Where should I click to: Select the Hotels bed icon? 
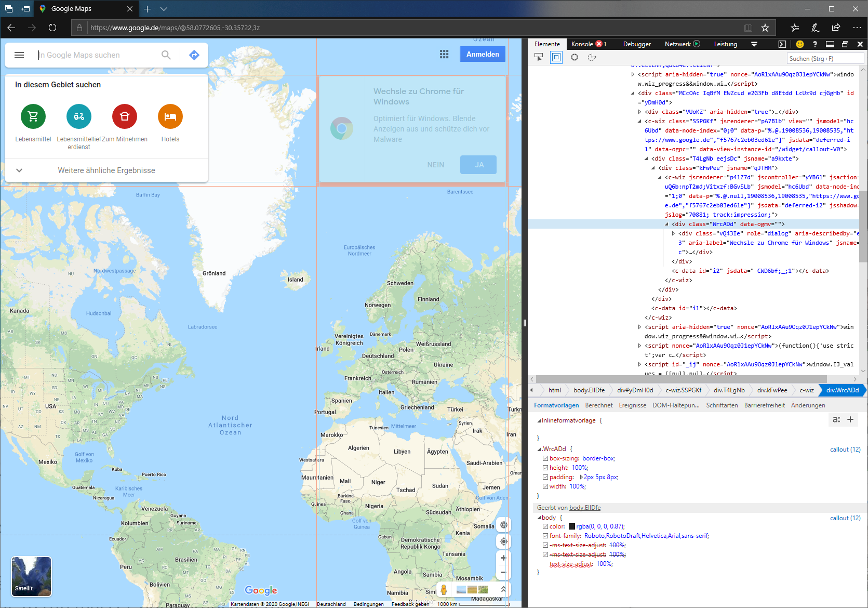pos(170,116)
